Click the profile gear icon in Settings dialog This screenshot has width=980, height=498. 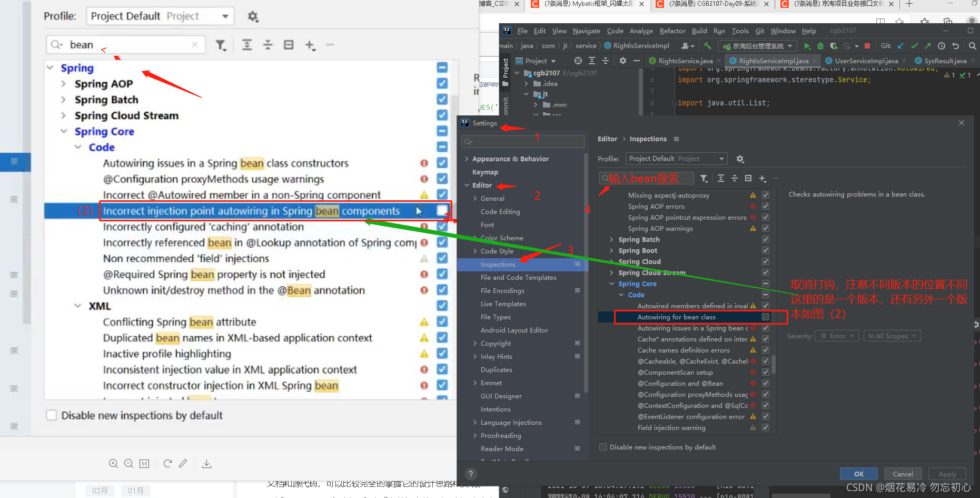coord(740,159)
